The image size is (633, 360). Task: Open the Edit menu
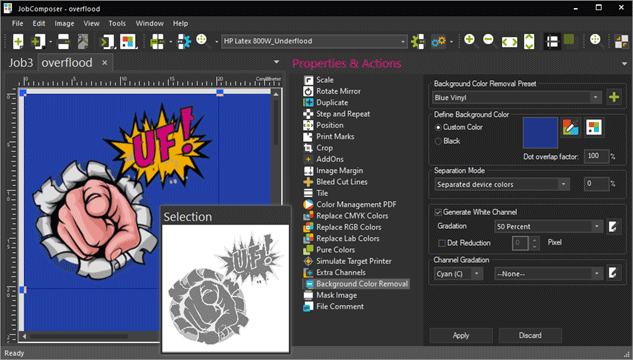pyautogui.click(x=39, y=23)
